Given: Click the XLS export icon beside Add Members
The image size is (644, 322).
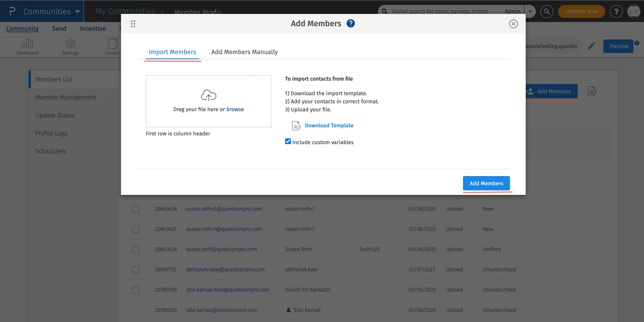Looking at the screenshot, I should click(x=592, y=91).
